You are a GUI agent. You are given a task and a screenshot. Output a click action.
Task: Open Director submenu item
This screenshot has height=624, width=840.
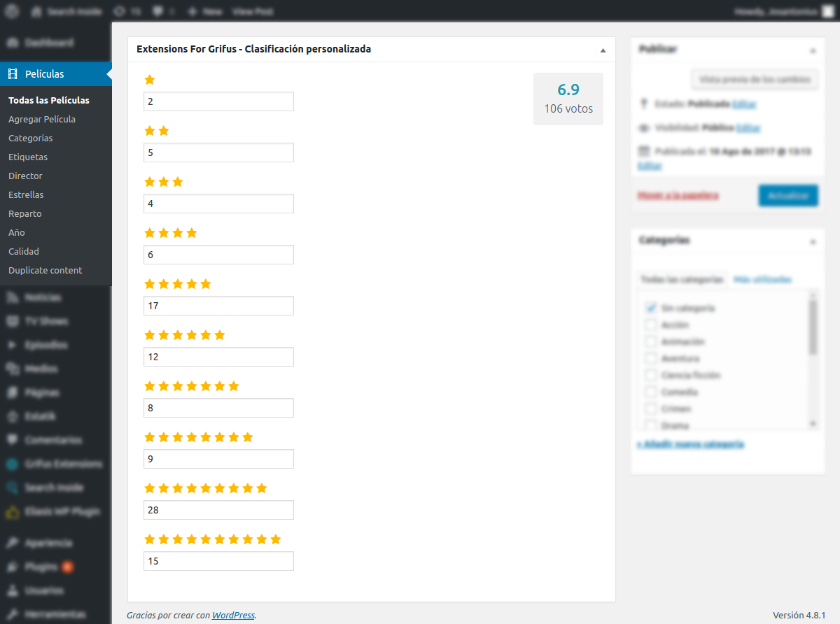pyautogui.click(x=25, y=176)
